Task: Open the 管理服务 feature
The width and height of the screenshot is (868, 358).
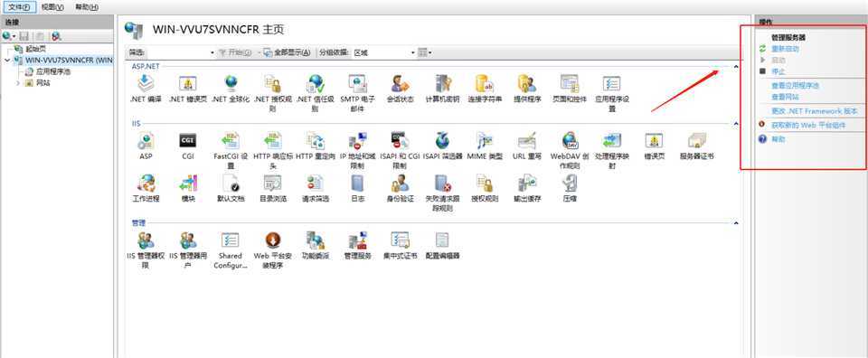Action: click(x=357, y=245)
